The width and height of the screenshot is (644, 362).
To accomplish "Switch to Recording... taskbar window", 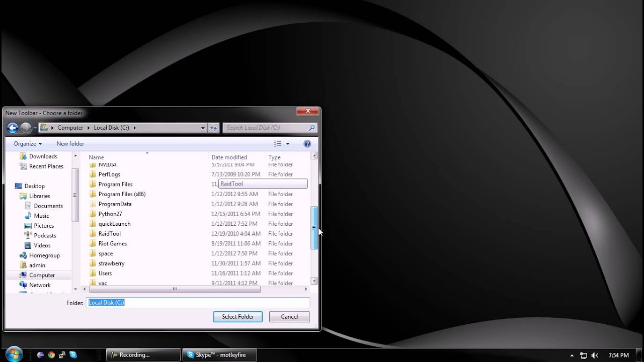I will click(144, 355).
